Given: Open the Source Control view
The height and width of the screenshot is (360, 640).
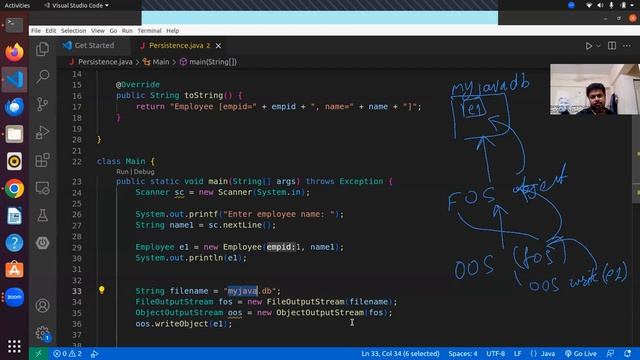Looking at the screenshot, I should 42,104.
